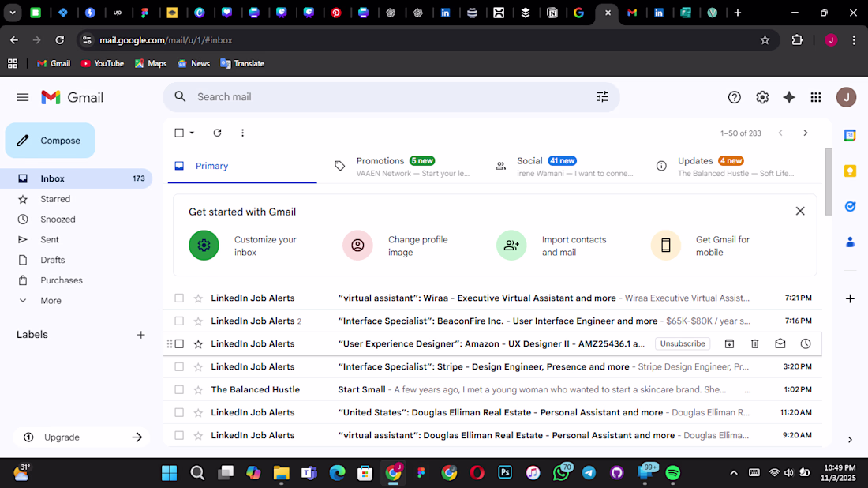Click Customize your inbox
868x488 pixels.
click(245, 246)
